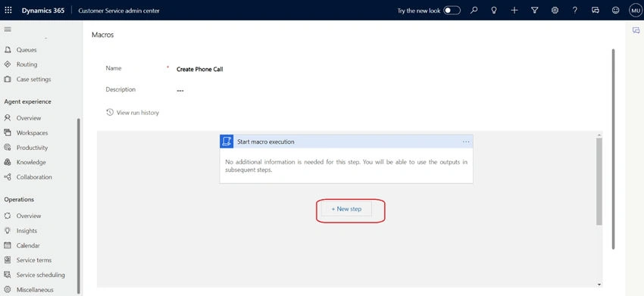Open the help question mark icon
Image resolution: width=644 pixels, height=296 pixels.
575,11
